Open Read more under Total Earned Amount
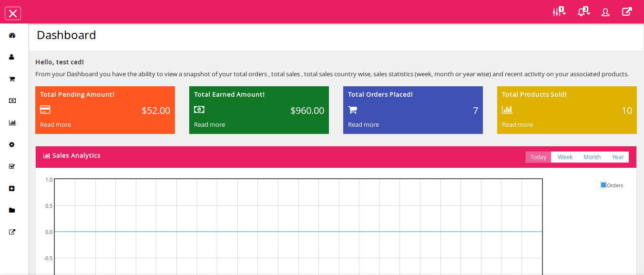The width and height of the screenshot is (644, 275). pyautogui.click(x=209, y=125)
